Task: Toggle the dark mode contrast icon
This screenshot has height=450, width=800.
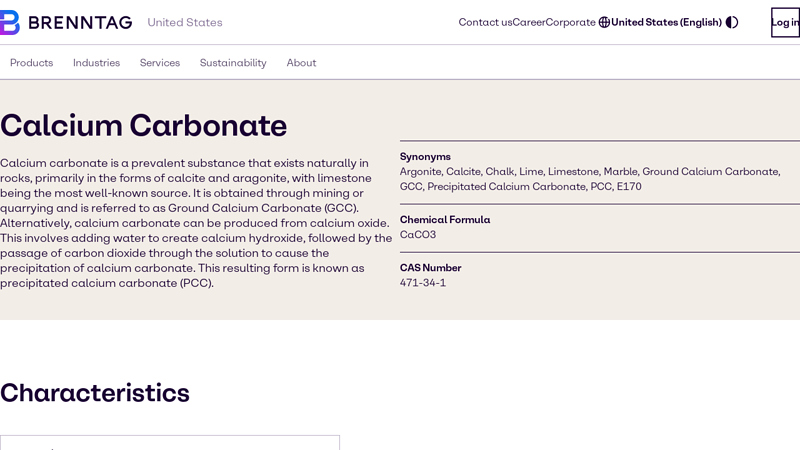Action: point(732,22)
